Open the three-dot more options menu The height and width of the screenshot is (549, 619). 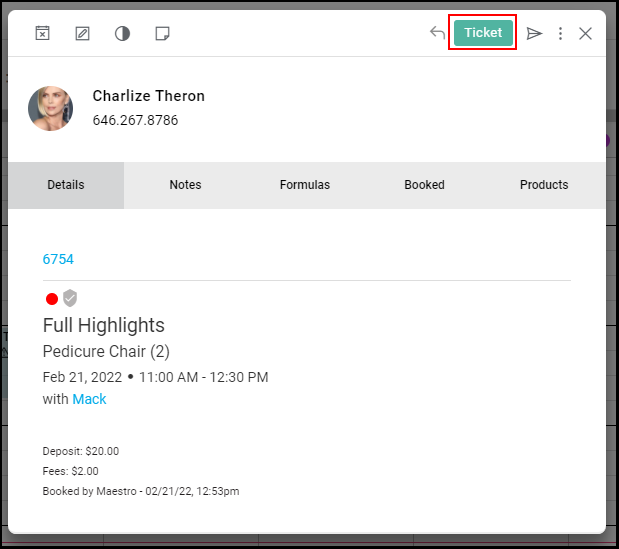pos(560,34)
